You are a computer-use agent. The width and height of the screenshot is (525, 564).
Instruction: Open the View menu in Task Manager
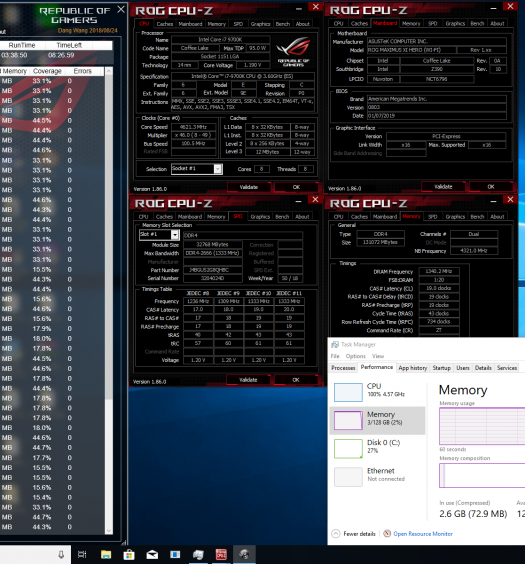378,356
